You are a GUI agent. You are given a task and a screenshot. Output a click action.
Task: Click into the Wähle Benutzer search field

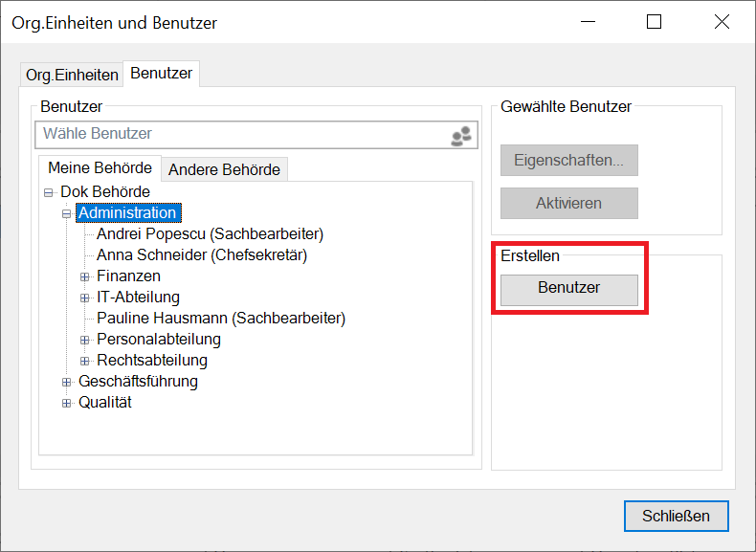click(239, 134)
